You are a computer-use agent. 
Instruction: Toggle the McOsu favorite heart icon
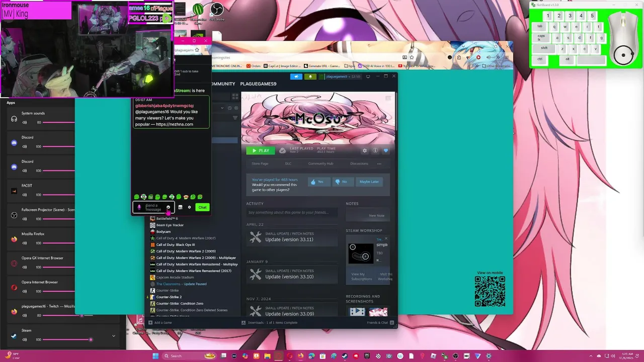coord(386,150)
